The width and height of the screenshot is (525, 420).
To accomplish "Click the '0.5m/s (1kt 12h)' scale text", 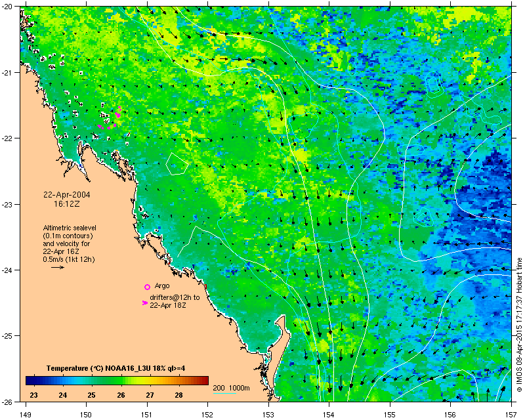I will coord(69,260).
